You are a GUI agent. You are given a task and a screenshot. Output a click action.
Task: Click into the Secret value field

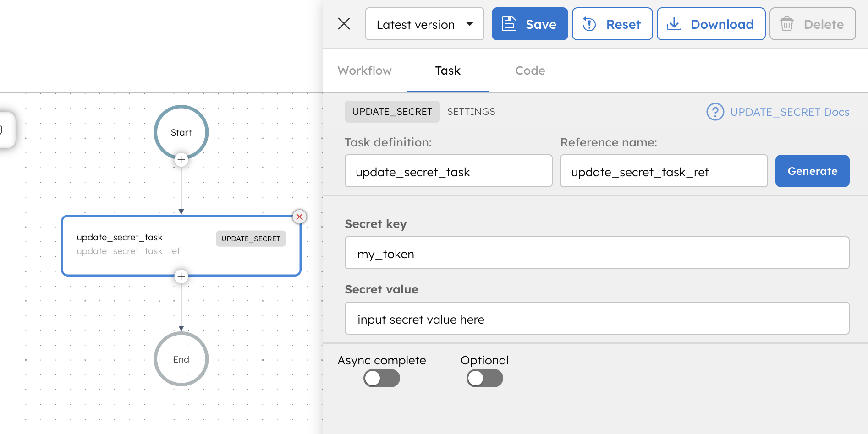[597, 319]
